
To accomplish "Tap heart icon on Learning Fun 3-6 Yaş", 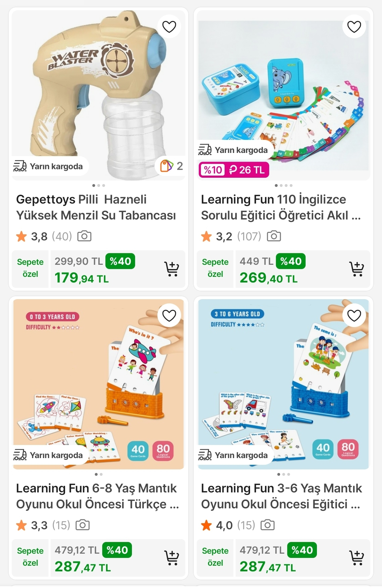I will [354, 315].
